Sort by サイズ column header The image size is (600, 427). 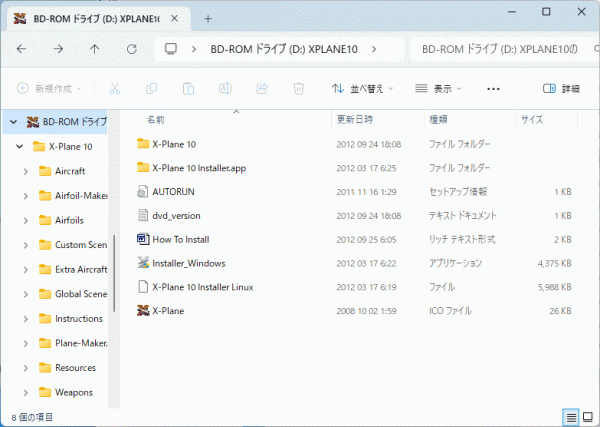(x=532, y=119)
